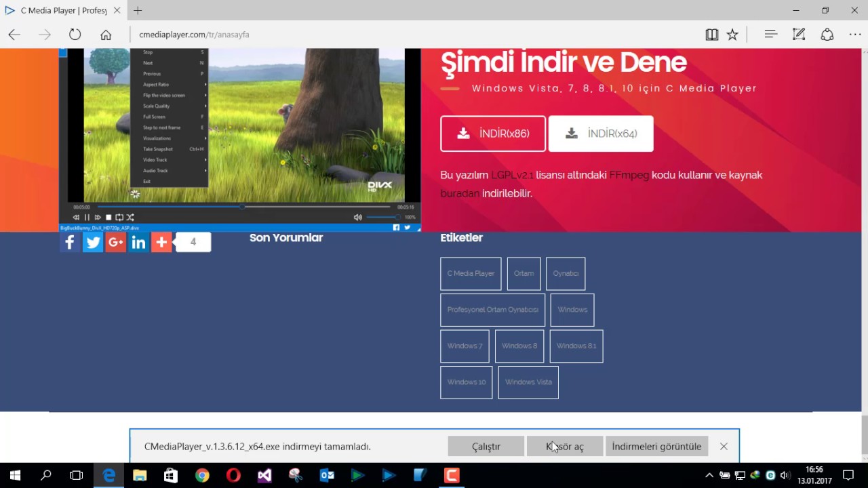Click İndirmeleri görüntüle button

coord(656,447)
